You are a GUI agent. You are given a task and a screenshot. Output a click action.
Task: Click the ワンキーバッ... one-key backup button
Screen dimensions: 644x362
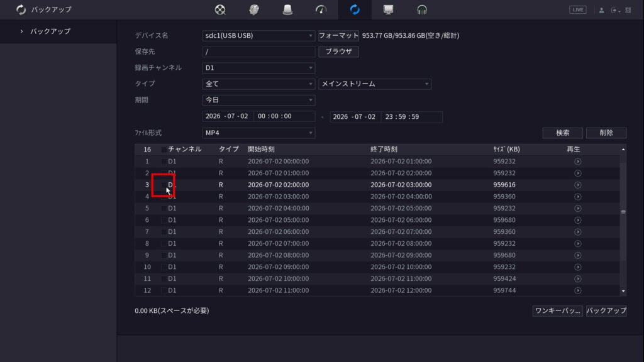coord(557,310)
